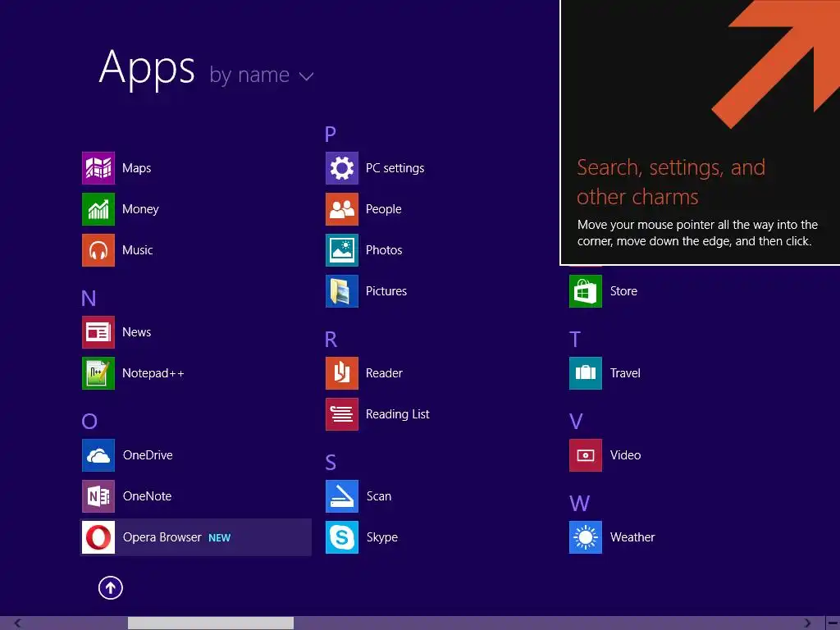Click the 'Weather' label text
The width and height of the screenshot is (840, 630).
[632, 537]
